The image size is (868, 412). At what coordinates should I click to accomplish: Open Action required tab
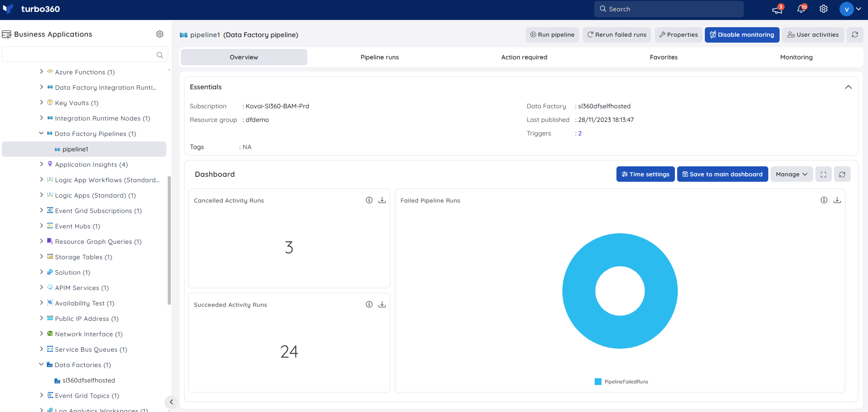tap(524, 57)
